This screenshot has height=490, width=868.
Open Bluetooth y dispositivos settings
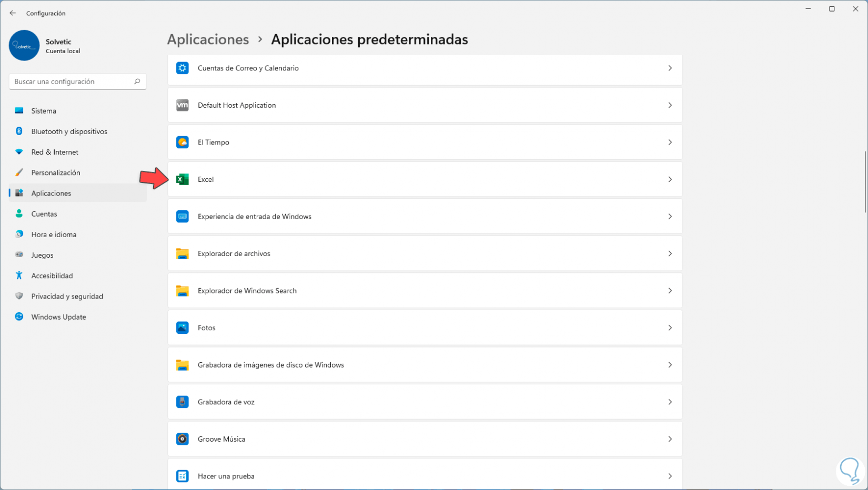point(69,131)
